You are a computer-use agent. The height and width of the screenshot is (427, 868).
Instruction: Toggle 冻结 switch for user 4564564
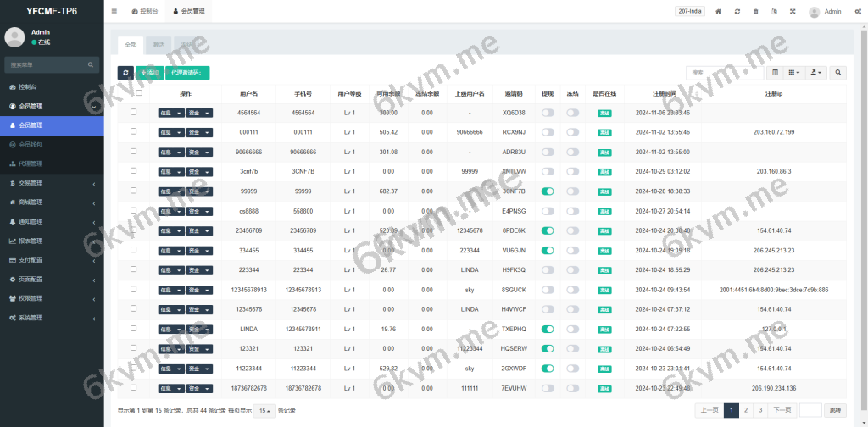point(573,112)
